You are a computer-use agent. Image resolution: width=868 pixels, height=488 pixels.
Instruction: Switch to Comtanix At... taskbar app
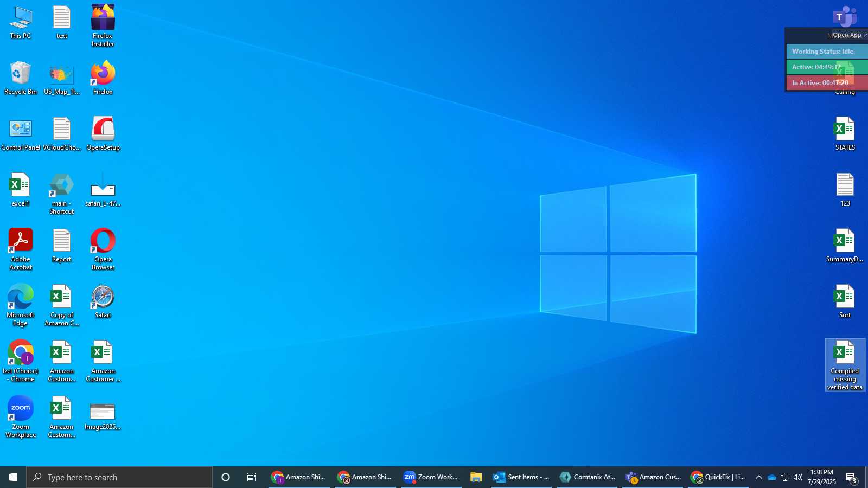tap(588, 477)
